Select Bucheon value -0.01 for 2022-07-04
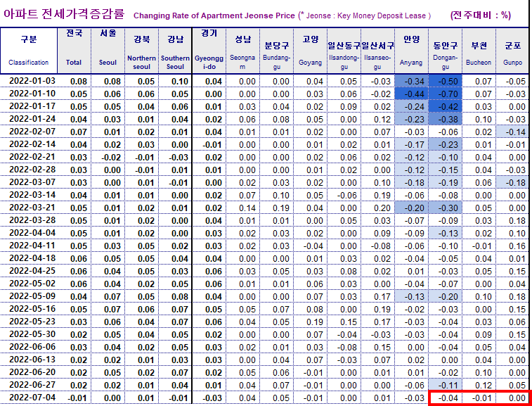Image resolution: width=532 pixels, height=406 pixels. pyautogui.click(x=479, y=398)
